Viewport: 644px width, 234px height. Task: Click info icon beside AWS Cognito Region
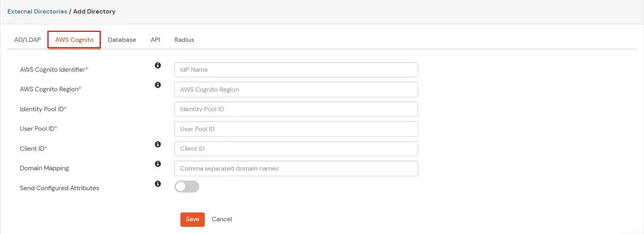tap(158, 85)
